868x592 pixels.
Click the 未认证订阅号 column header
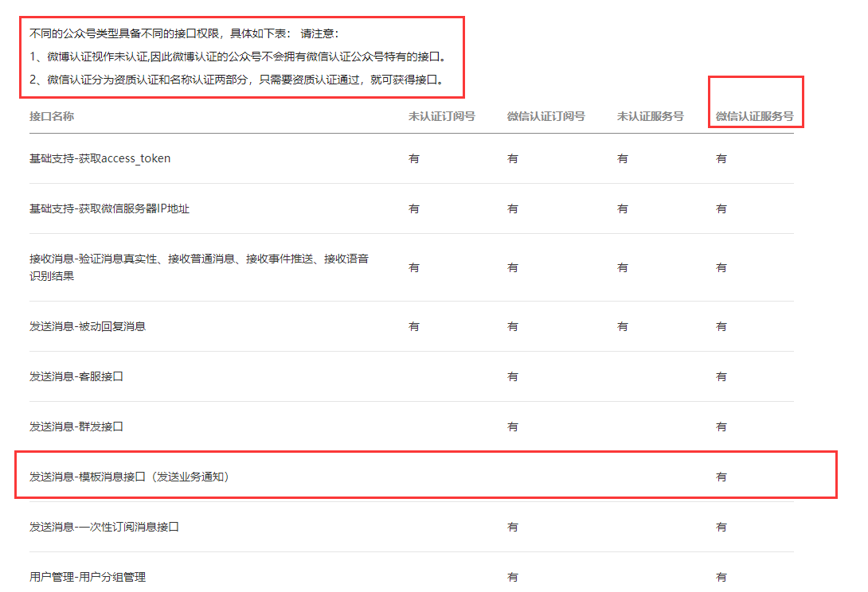pos(441,116)
